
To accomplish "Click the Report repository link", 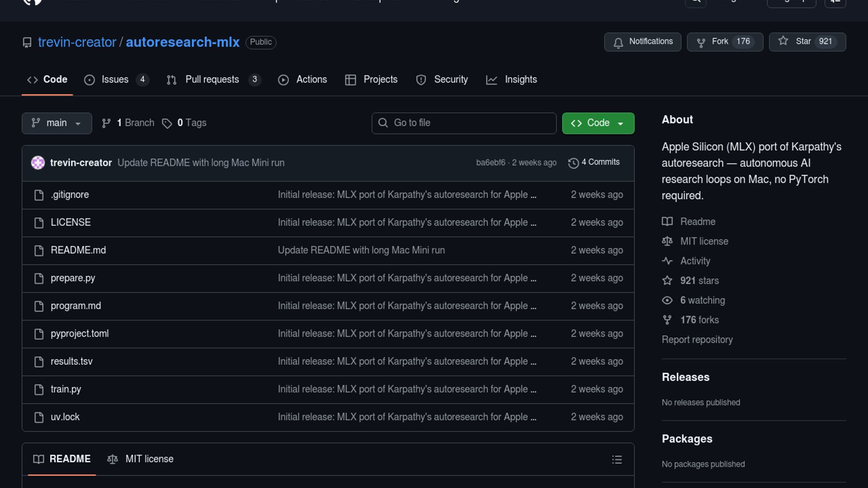I will [x=697, y=340].
